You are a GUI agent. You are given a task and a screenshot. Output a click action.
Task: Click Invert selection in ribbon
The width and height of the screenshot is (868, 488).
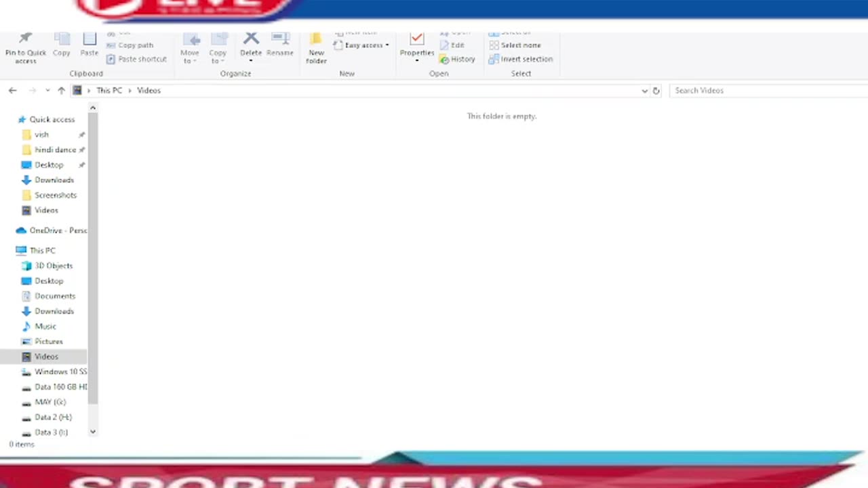(521, 59)
